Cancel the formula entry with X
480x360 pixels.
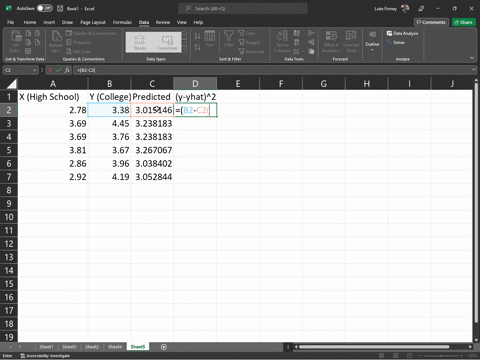[50, 70]
